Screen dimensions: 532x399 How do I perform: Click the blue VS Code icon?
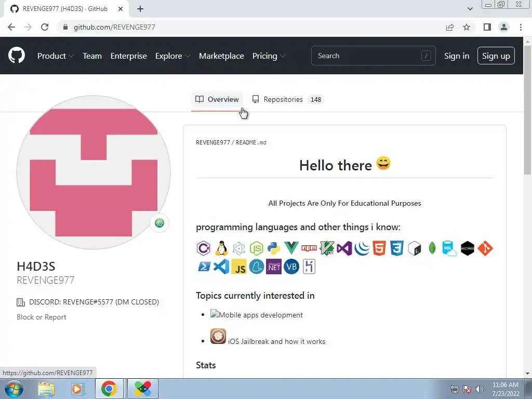pyautogui.click(x=221, y=267)
